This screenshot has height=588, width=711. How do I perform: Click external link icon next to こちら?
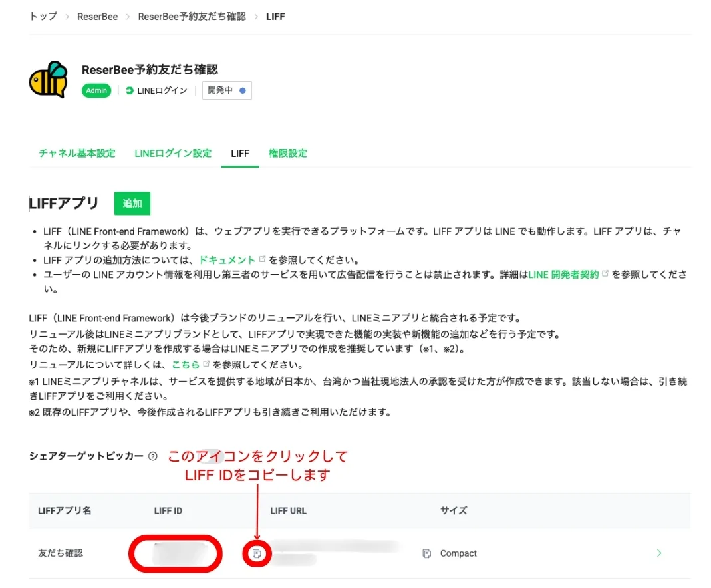tap(206, 364)
